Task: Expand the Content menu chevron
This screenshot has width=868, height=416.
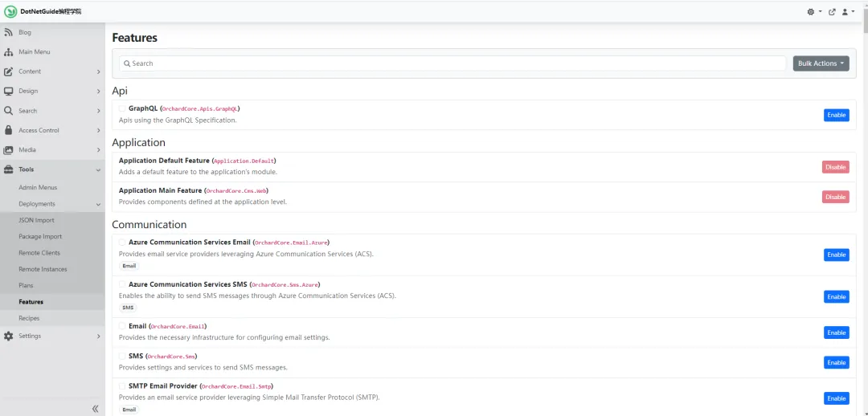Action: tap(98, 72)
